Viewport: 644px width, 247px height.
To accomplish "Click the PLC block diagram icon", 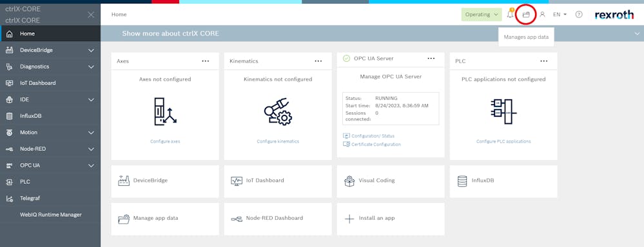I will coord(503,112).
